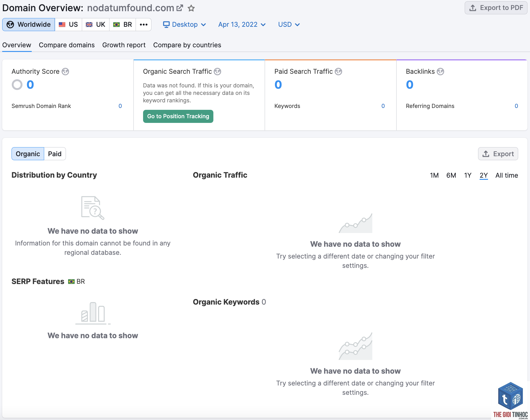Set Organic Traffic range to 1Y
Screen dimensions: 530x420
(x=468, y=175)
